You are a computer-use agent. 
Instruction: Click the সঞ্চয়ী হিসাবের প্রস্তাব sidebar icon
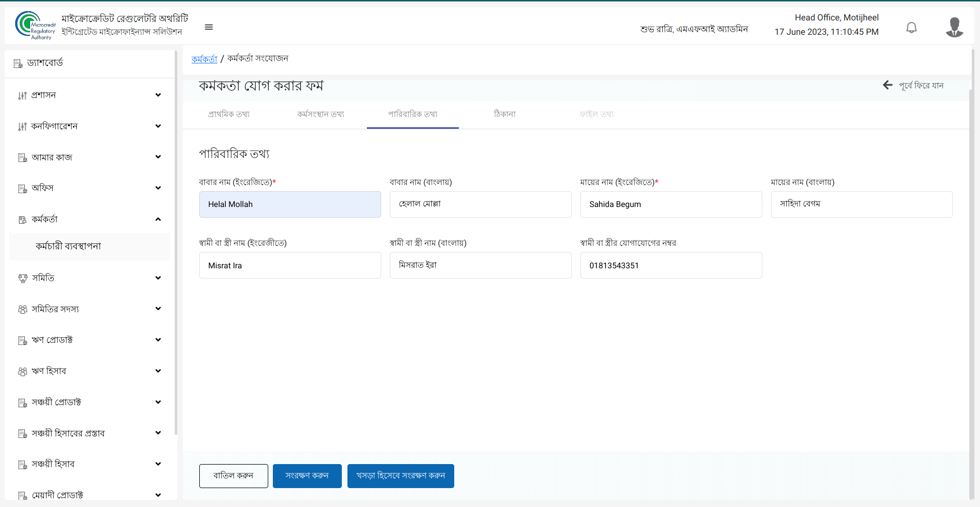(22, 433)
